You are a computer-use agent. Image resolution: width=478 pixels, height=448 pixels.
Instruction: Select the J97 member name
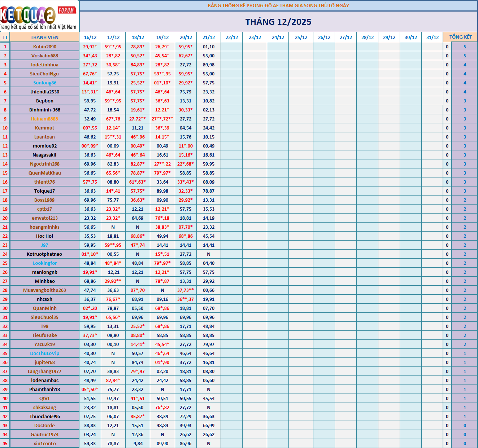[x=44, y=245]
